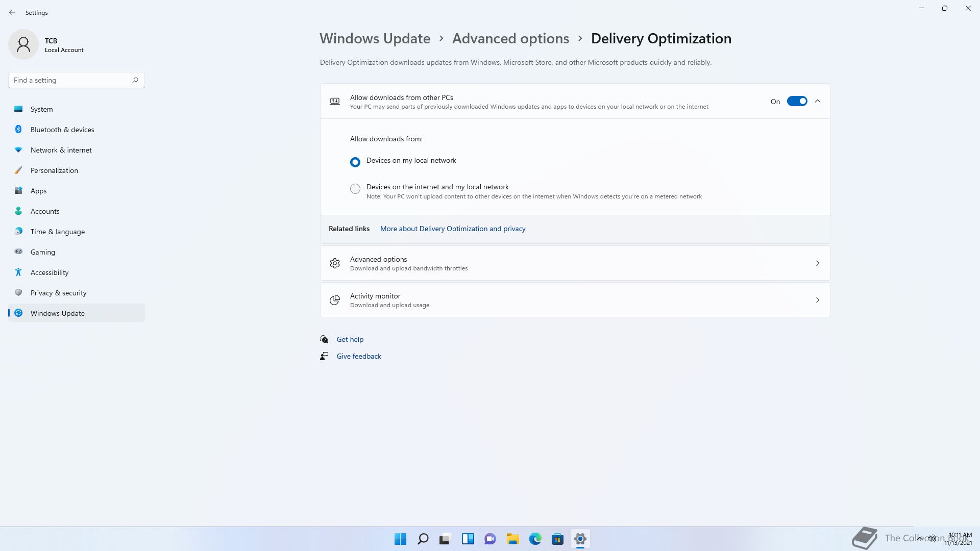Open Accessibility settings category
This screenshot has width=980, height=551.
(77, 272)
